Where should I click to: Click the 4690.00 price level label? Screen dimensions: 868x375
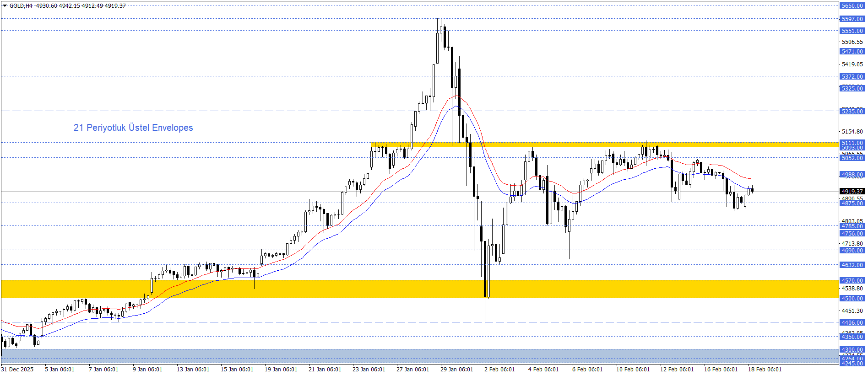pos(852,251)
